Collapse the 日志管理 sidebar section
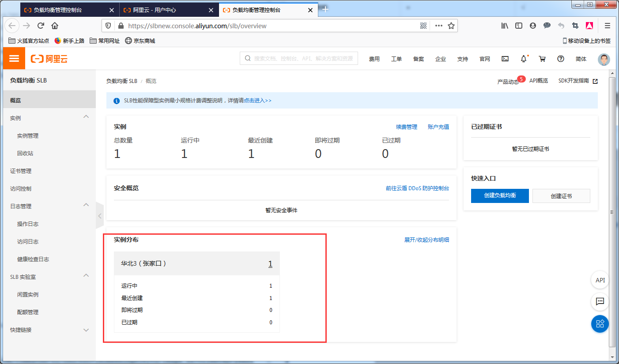The height and width of the screenshot is (364, 619). tap(86, 205)
